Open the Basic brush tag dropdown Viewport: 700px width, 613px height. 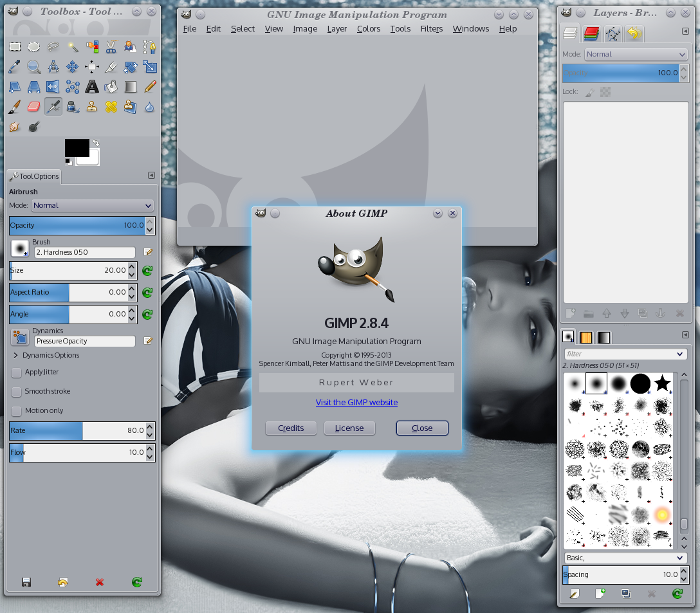pyautogui.click(x=625, y=558)
